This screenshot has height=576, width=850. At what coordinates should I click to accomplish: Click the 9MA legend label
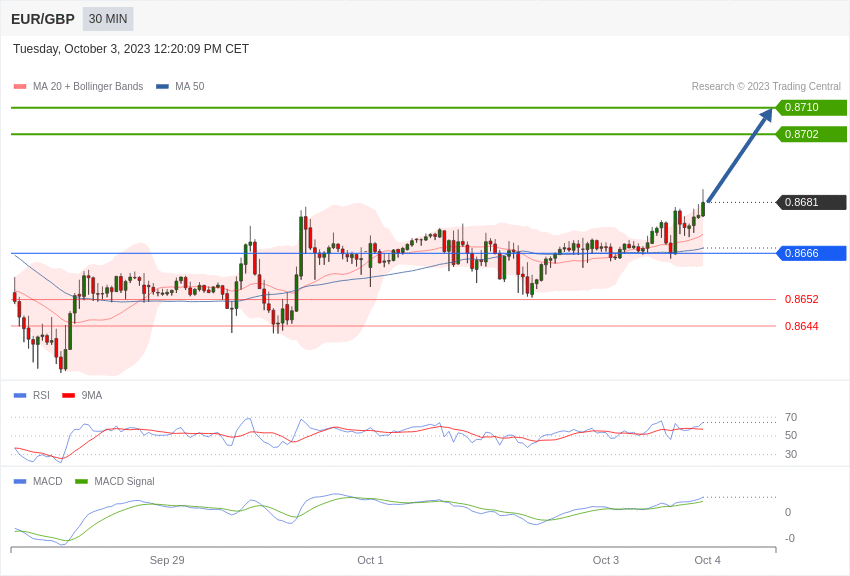92,396
